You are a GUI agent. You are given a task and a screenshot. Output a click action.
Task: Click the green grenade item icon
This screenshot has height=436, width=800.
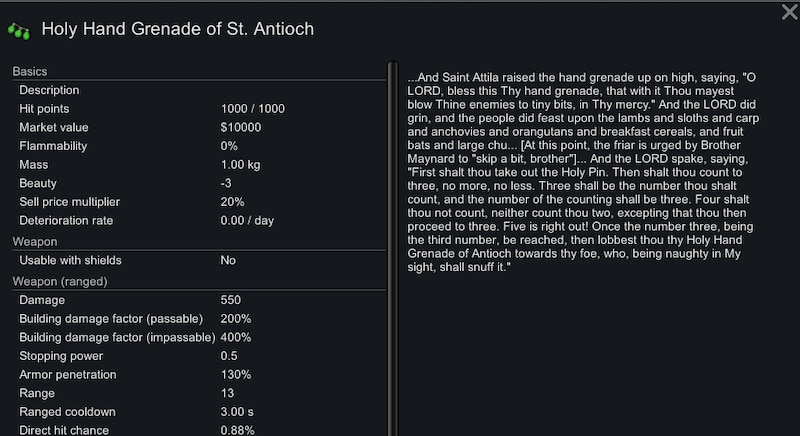pos(19,31)
